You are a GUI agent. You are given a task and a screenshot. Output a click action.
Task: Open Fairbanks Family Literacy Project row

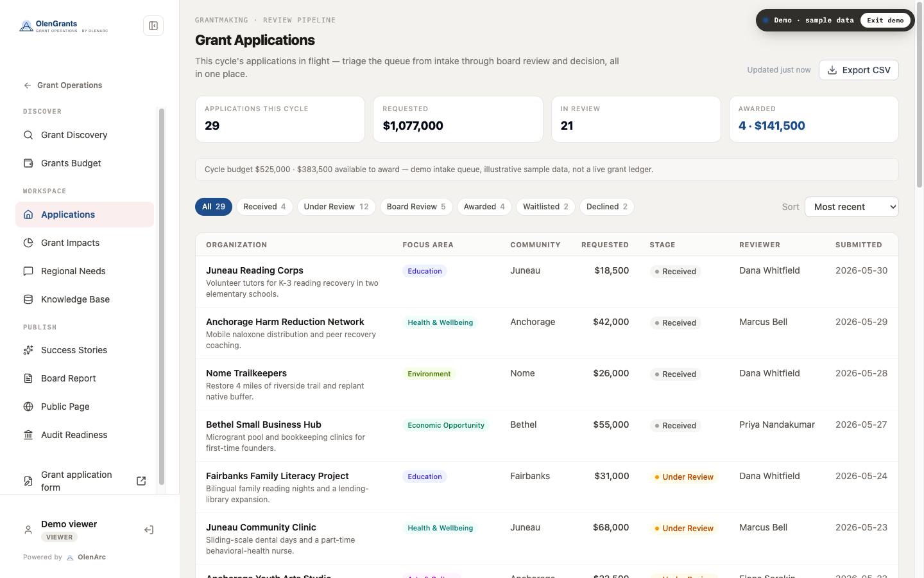coord(547,487)
